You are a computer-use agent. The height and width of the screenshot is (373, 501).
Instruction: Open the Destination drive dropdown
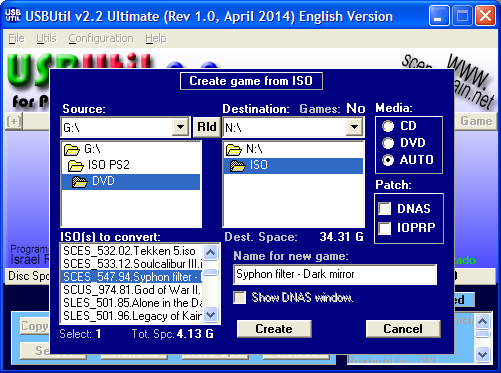[354, 127]
